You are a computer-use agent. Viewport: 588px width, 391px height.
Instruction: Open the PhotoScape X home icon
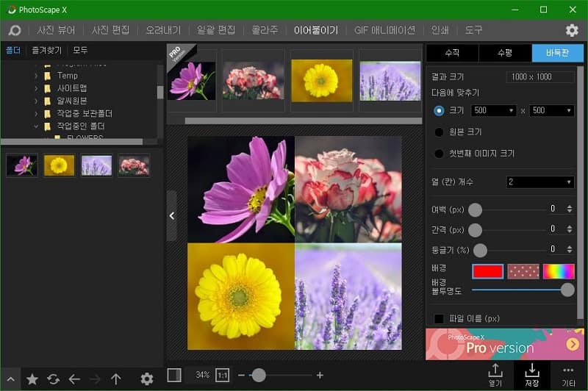click(x=15, y=30)
